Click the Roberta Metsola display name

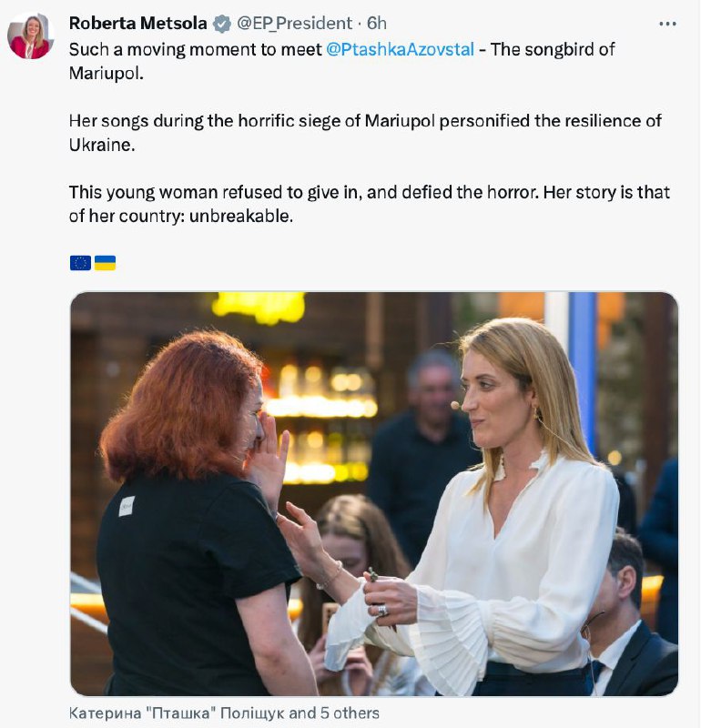[x=137, y=24]
